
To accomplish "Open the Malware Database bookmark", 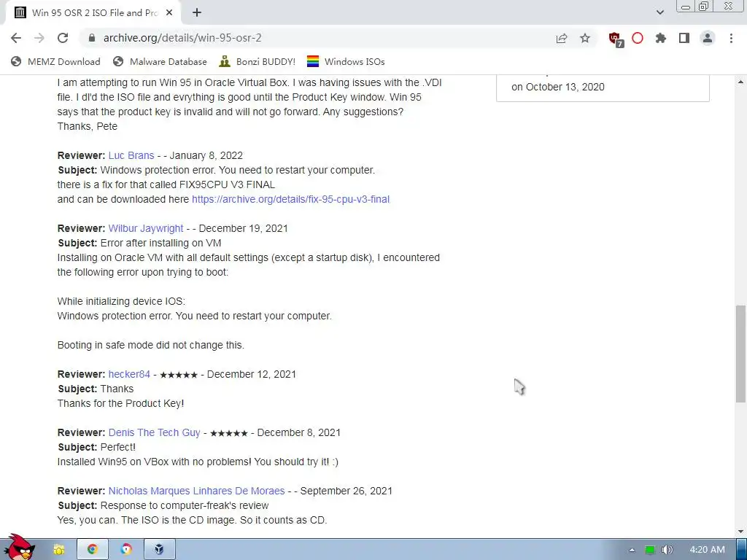I will [160, 61].
